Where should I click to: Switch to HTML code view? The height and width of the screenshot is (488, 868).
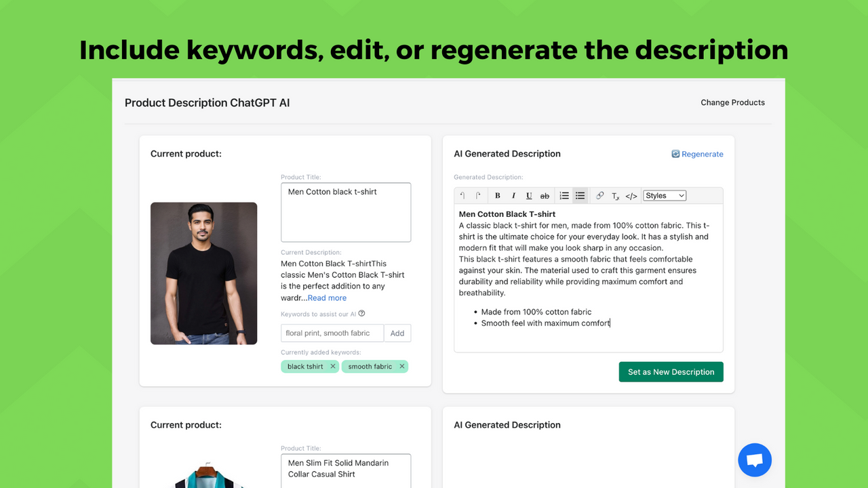[x=631, y=195]
